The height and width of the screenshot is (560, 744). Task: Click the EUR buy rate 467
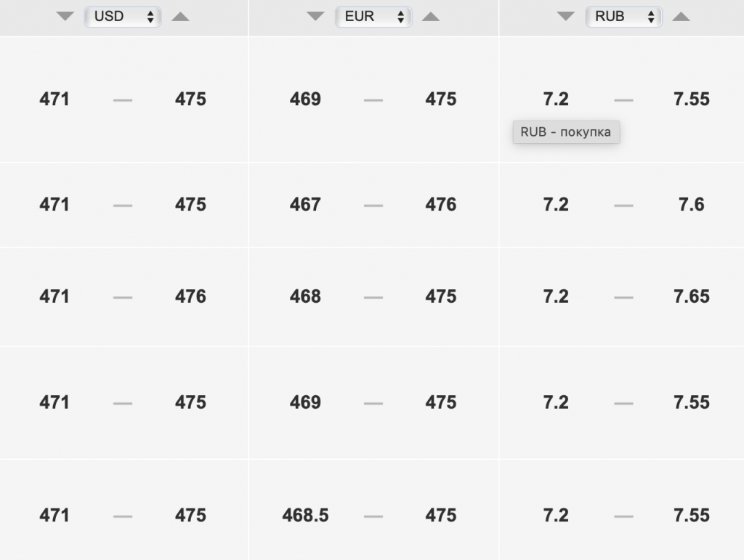[305, 205]
